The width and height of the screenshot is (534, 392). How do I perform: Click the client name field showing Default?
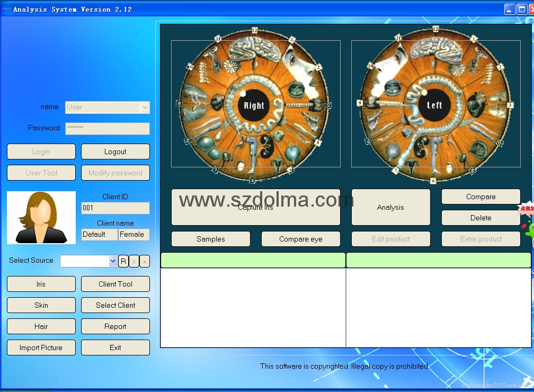[100, 234]
